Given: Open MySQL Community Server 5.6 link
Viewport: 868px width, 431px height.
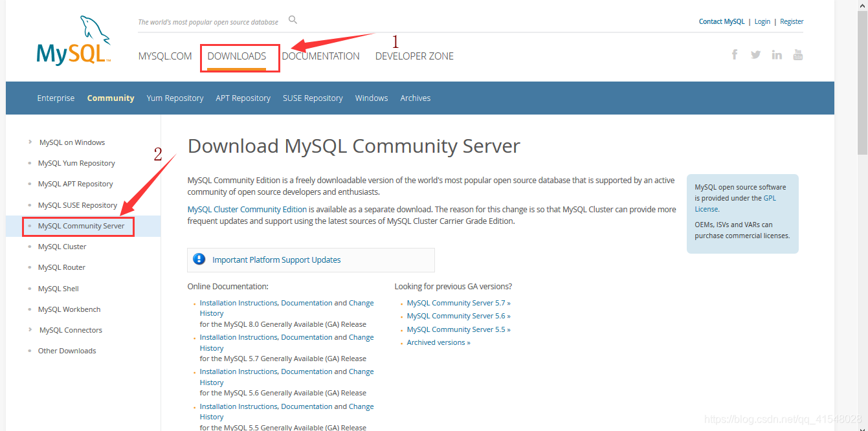Looking at the screenshot, I should 458,316.
